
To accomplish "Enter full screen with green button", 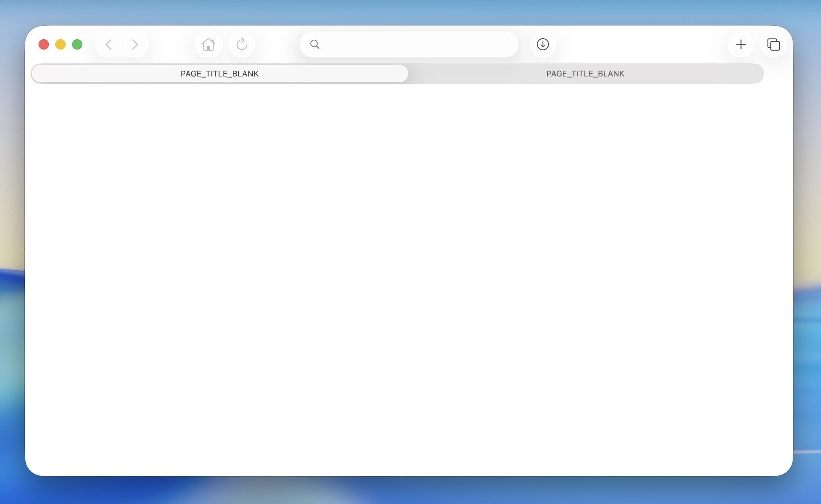I will pyautogui.click(x=77, y=44).
